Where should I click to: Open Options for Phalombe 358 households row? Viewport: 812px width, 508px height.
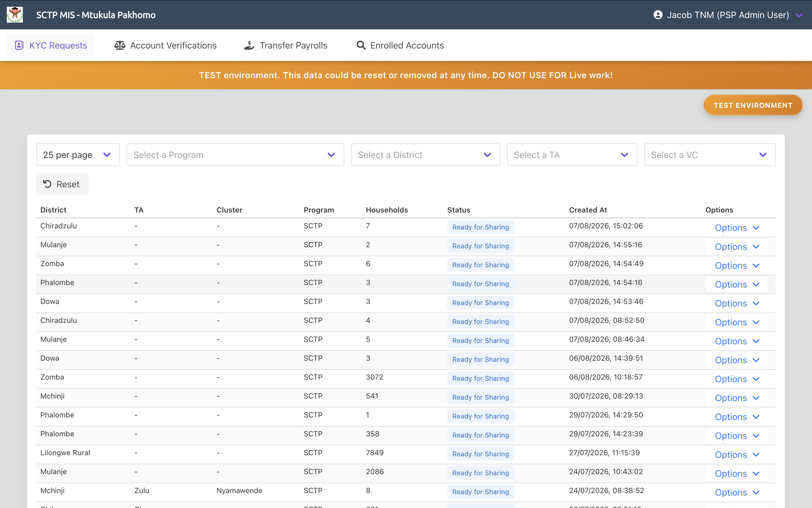coord(736,436)
